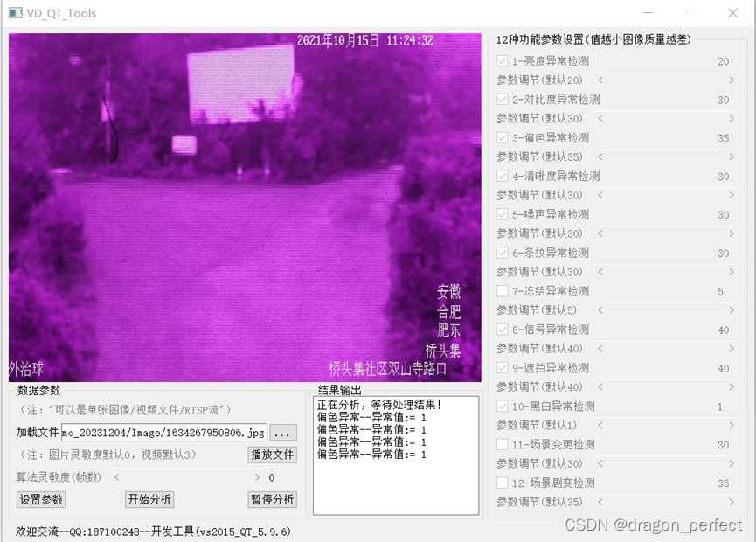
Task: Click right arrow of 默认20 brightness slider
Action: coord(732,80)
